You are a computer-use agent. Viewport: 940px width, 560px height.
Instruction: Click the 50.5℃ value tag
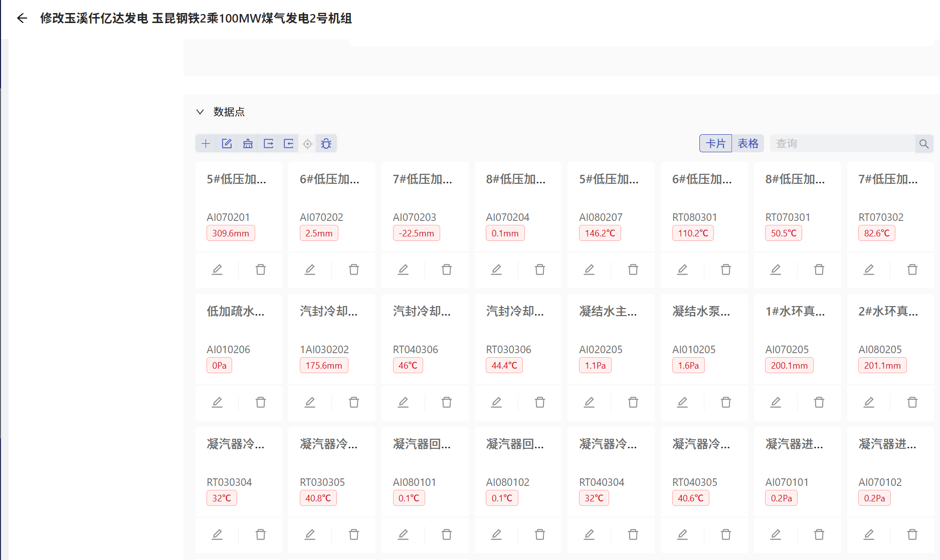pos(784,233)
